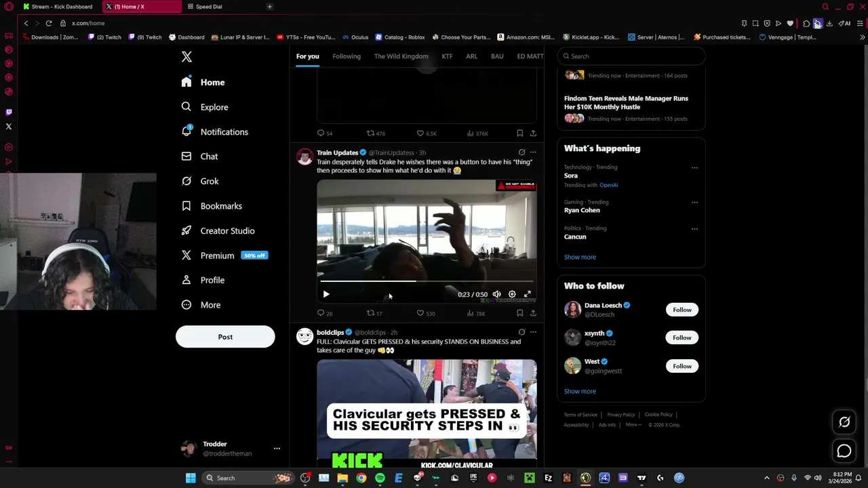Screen dimensions: 868x488
Task: Switch to The Wild Kingdom tab
Action: pyautogui.click(x=401, y=56)
